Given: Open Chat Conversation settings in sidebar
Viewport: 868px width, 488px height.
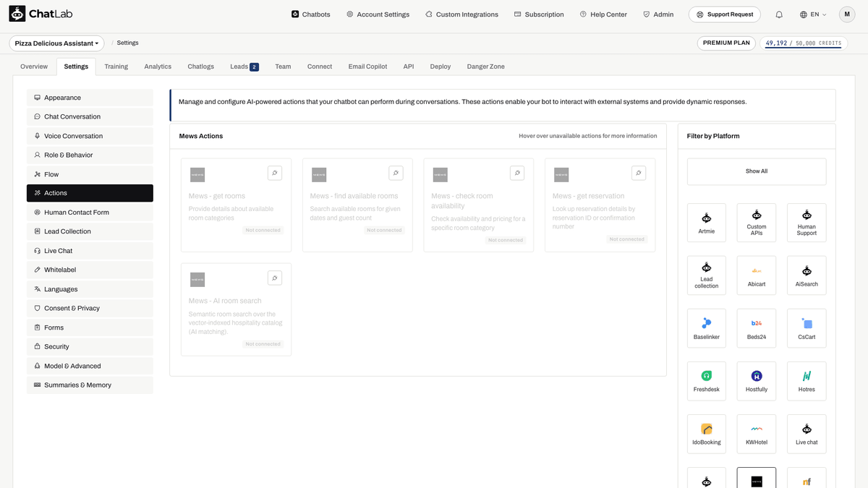Looking at the screenshot, I should click(x=90, y=116).
